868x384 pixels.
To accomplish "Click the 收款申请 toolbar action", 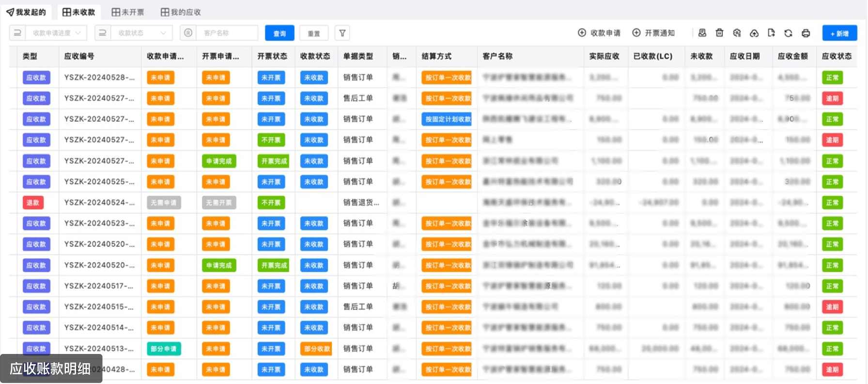I will (x=599, y=33).
